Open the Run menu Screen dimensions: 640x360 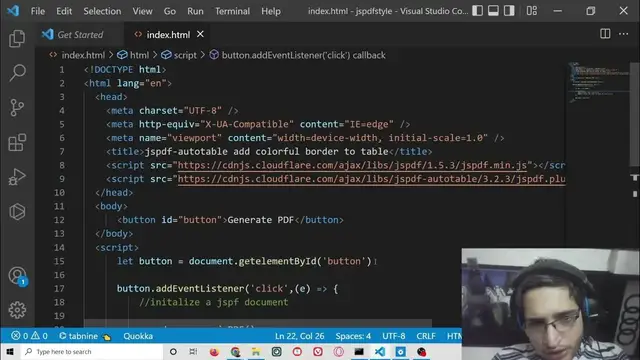pyautogui.click(x=195, y=11)
